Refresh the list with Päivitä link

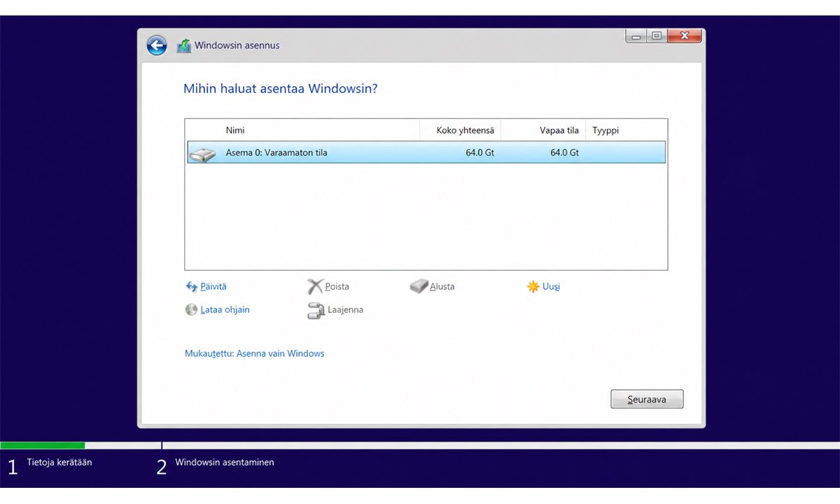point(213,286)
